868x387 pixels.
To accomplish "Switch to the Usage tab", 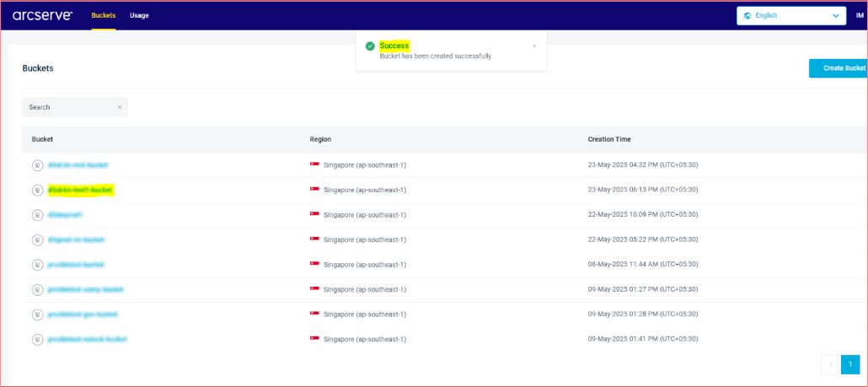I will 139,15.
